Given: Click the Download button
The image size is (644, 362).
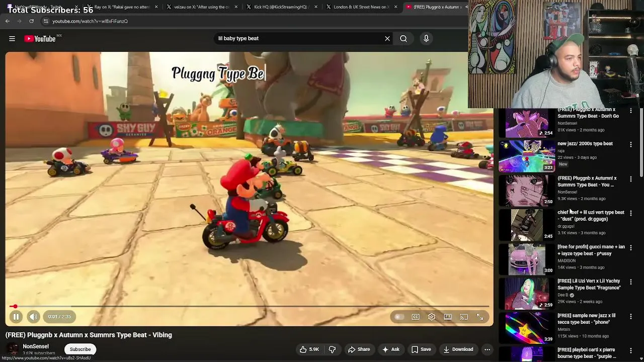Looking at the screenshot, I should click(x=458, y=349).
